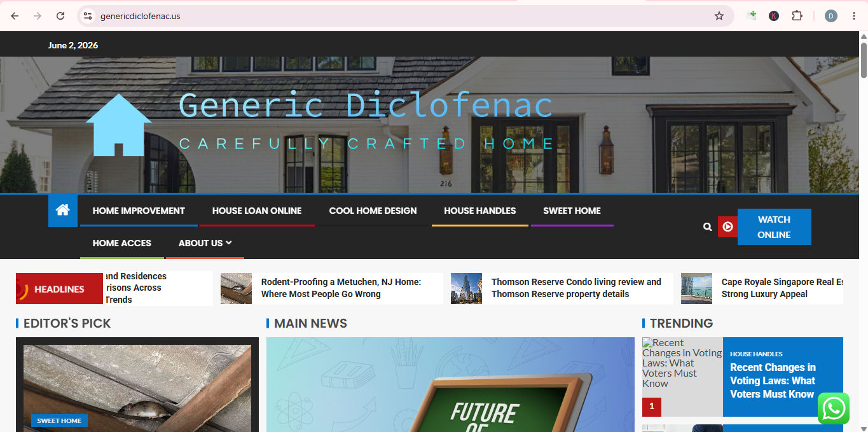868x432 pixels.
Task: Open the Home Acces menu item
Action: [122, 243]
